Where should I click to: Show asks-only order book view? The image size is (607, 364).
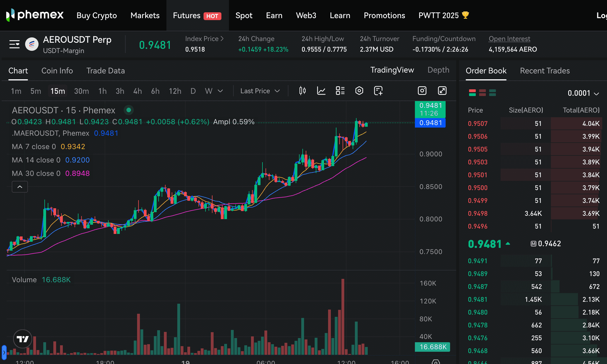pyautogui.click(x=482, y=93)
